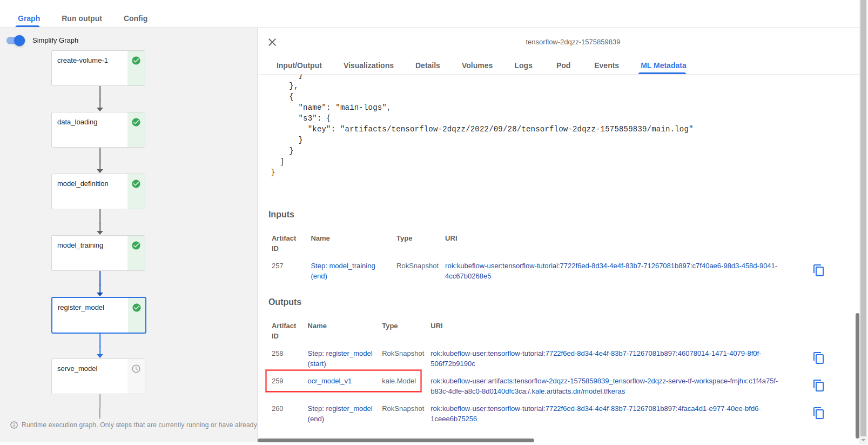Open the URI link for artifact 260

[x=595, y=414]
